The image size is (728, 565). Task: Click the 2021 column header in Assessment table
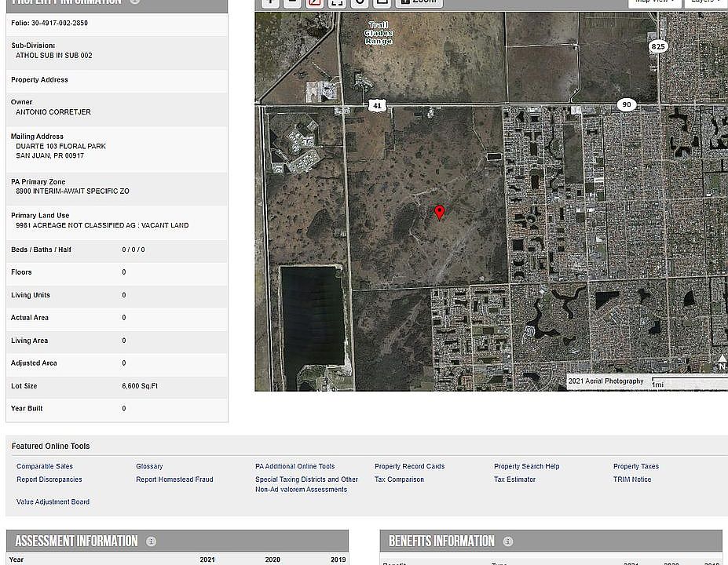click(207, 560)
